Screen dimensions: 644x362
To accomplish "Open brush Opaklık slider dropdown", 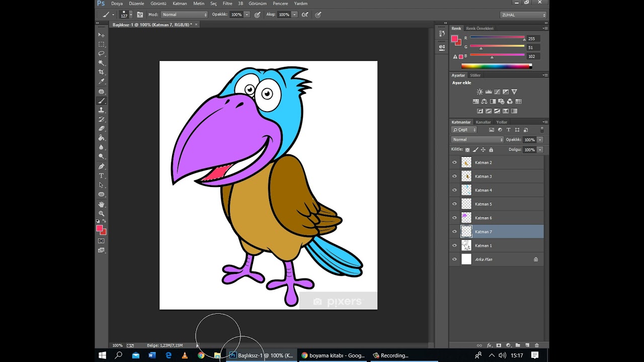I will [247, 15].
